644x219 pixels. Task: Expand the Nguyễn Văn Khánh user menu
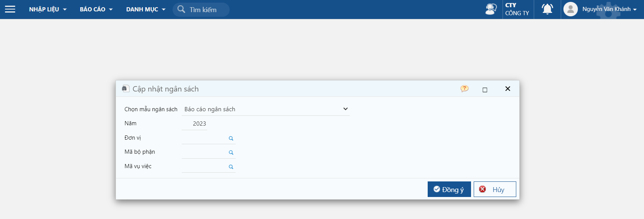click(609, 9)
